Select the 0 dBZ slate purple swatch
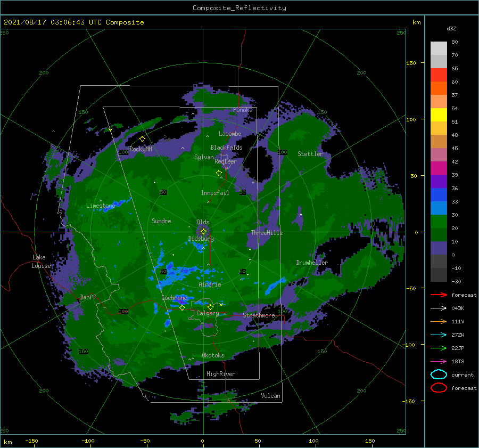479x448 pixels. click(x=439, y=248)
